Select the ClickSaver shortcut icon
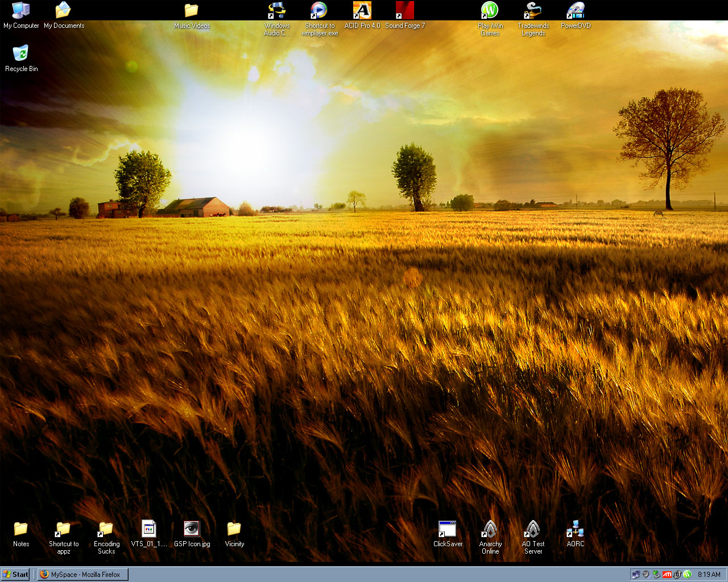The height and width of the screenshot is (582, 728). pyautogui.click(x=448, y=530)
